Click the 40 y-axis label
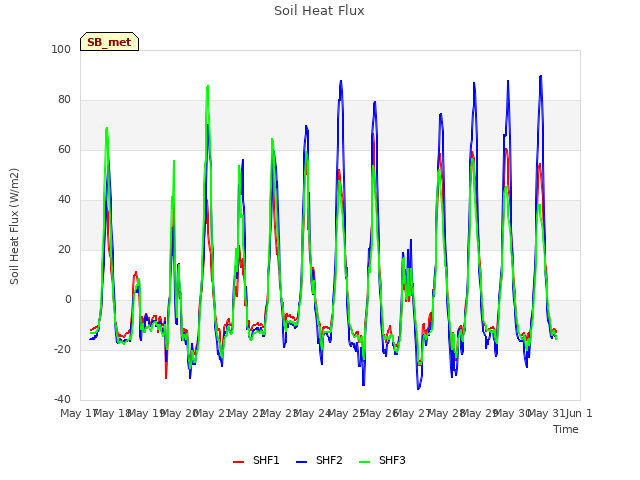Screen dimensions: 640x480 coord(64,200)
